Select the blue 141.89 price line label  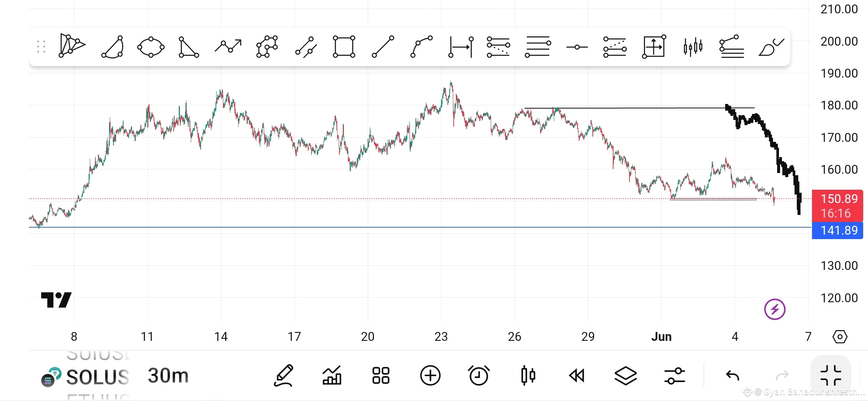coord(837,231)
